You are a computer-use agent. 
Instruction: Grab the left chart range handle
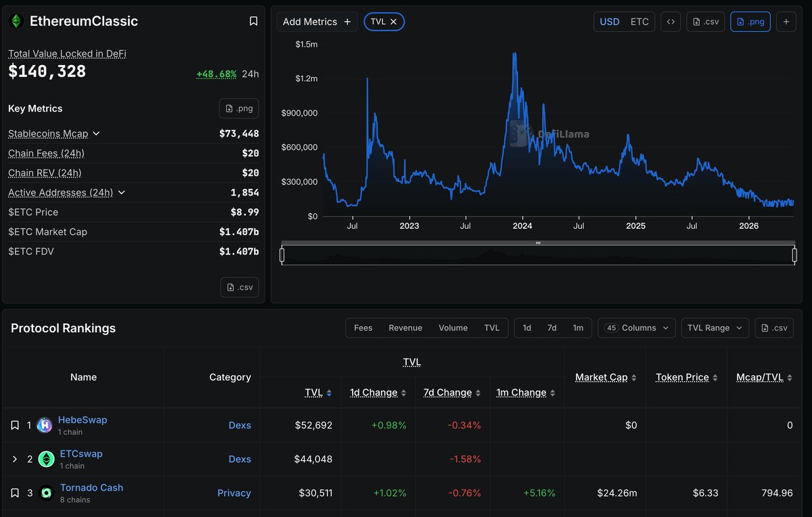282,255
